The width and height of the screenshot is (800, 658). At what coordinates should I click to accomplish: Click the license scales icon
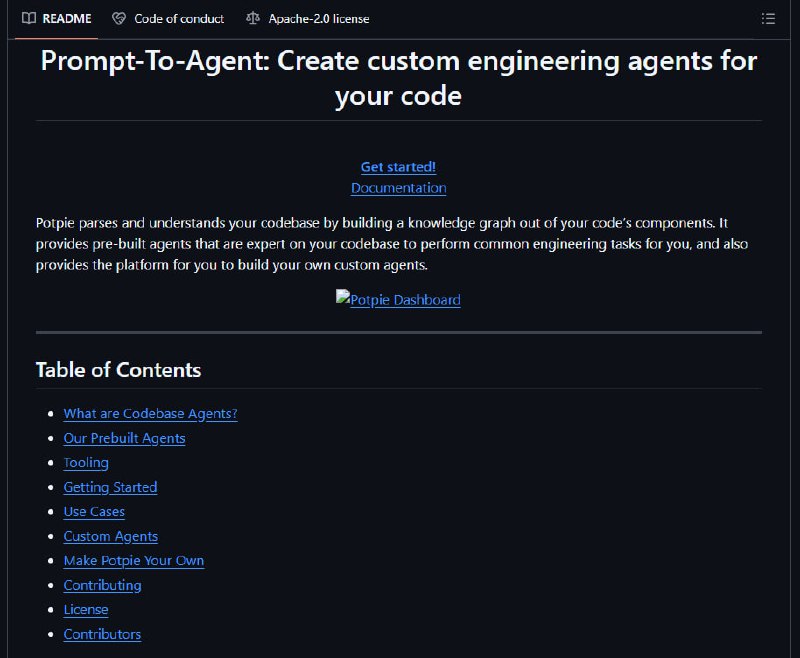pyautogui.click(x=253, y=18)
